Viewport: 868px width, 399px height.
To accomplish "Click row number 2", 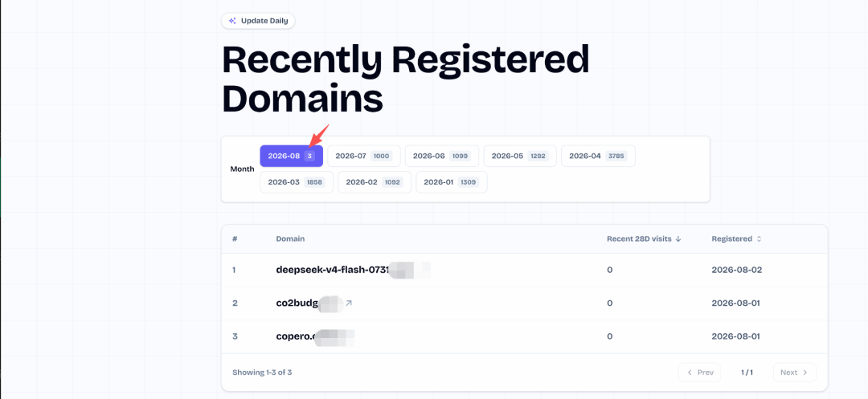I will (235, 303).
